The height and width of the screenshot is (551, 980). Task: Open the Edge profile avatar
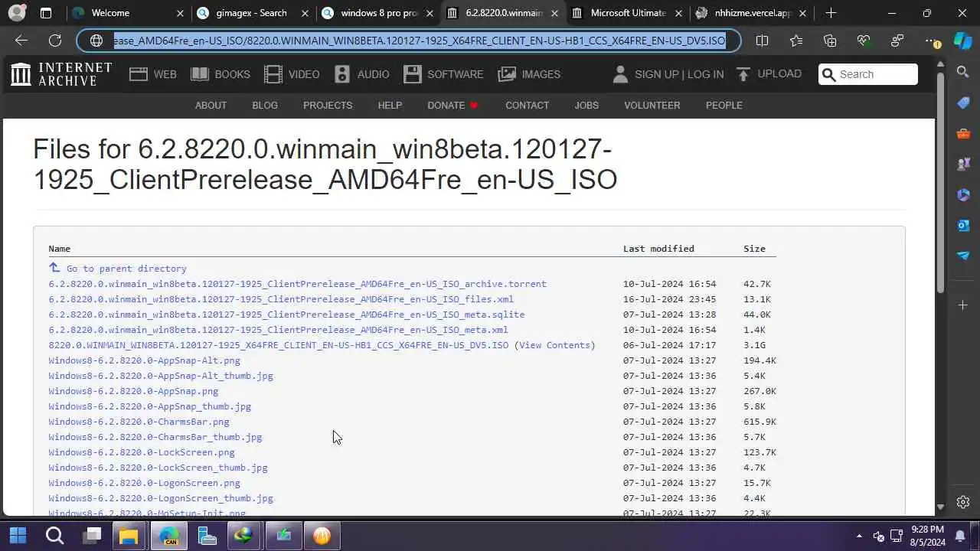17,13
